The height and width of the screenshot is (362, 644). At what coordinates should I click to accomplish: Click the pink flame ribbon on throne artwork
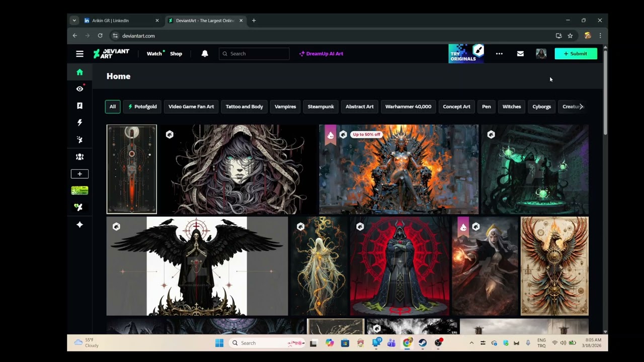[x=331, y=135]
